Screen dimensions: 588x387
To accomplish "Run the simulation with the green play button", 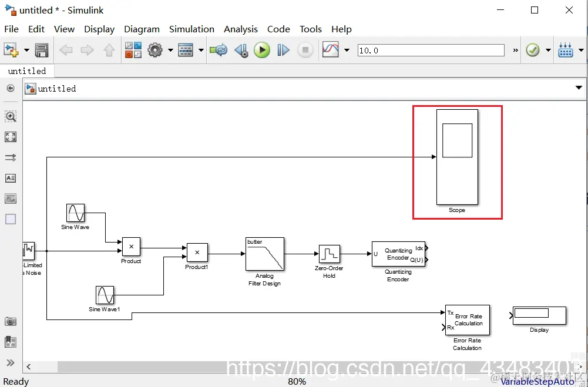I will pos(262,50).
